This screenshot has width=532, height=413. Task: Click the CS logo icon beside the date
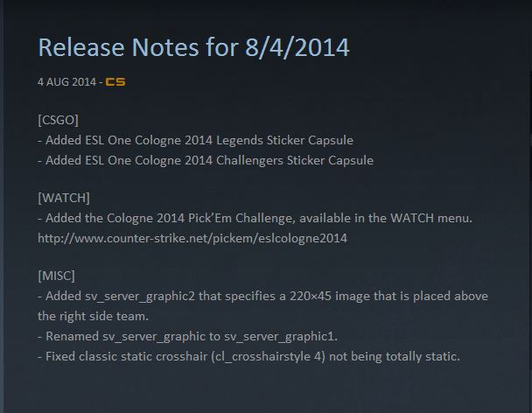coord(115,82)
